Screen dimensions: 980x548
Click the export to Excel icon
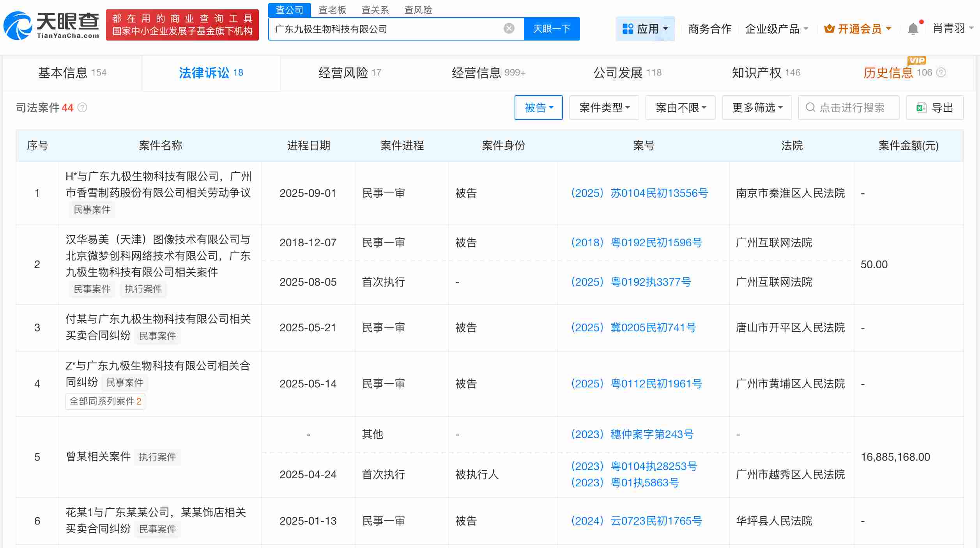point(921,108)
